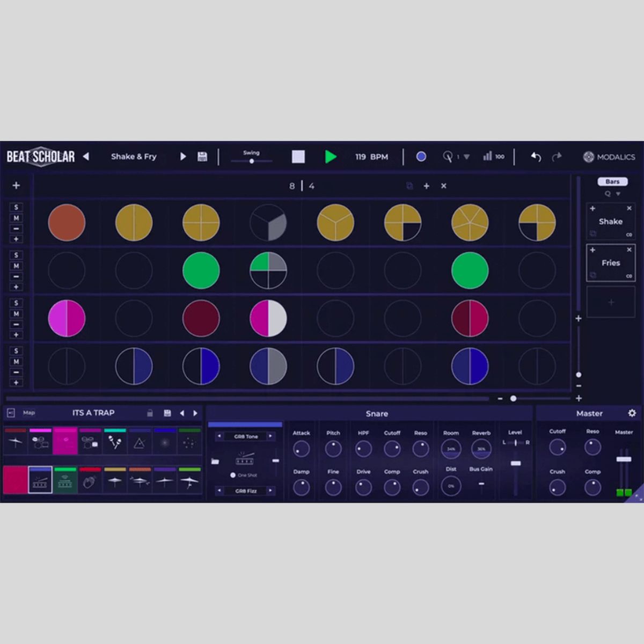Select the red-brown beat circle in the first track
This screenshot has width=644, height=644.
coord(67,222)
